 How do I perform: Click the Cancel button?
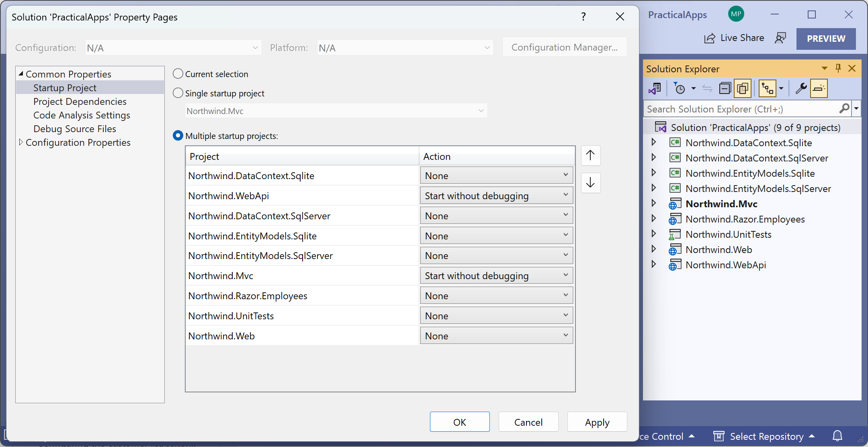coord(528,422)
